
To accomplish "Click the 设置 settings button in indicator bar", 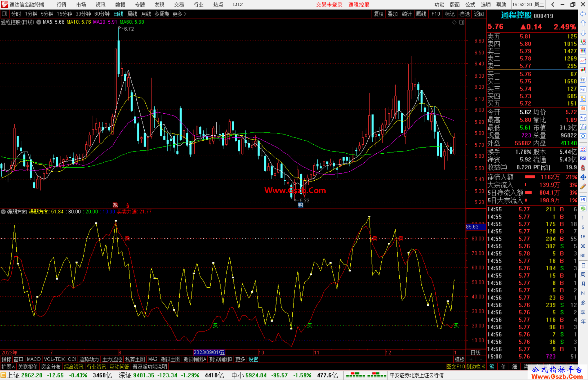I will click(x=253, y=359).
